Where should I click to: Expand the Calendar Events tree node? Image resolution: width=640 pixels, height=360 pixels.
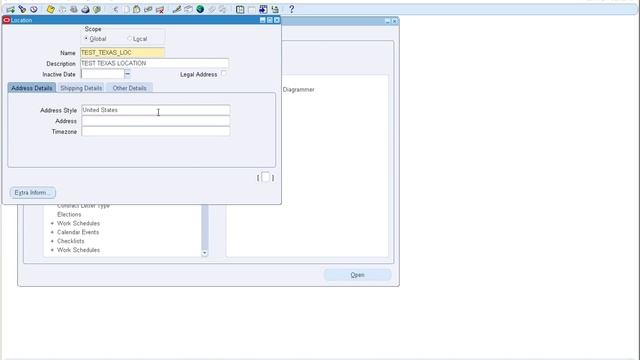[x=52, y=232]
